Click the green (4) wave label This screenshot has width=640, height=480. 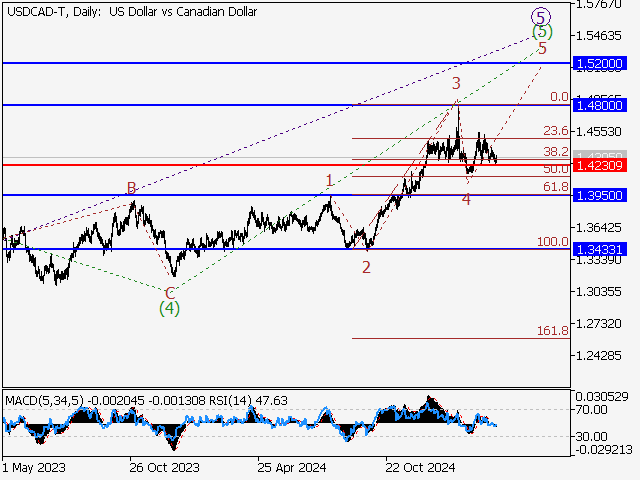pos(170,308)
